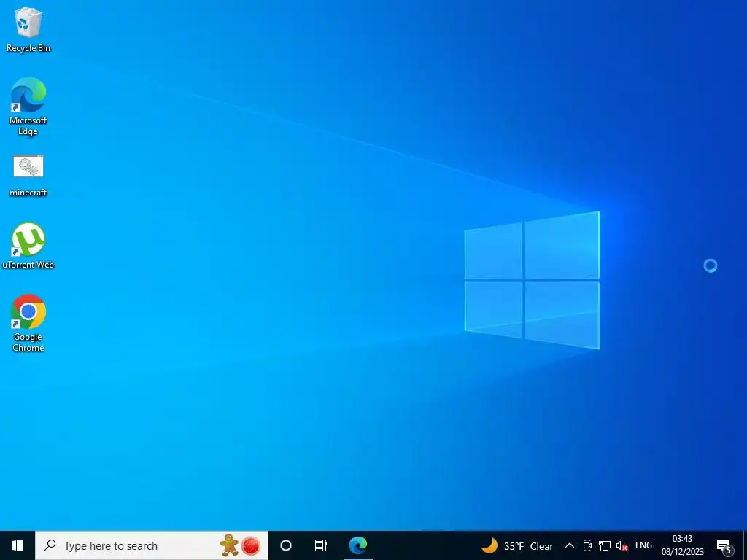
Task: Click the Recycle Bin label text
Action: [28, 48]
